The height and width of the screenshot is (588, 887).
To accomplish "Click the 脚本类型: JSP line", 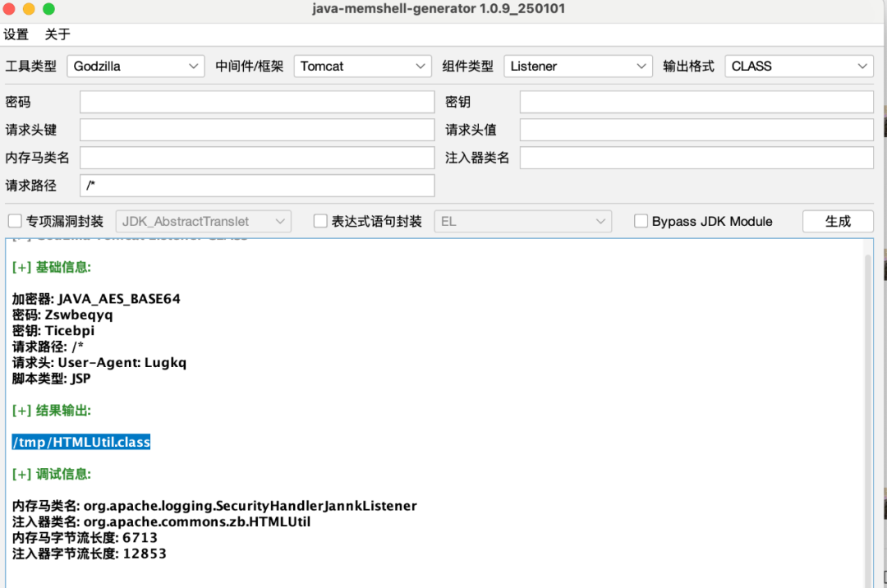I will coord(51,379).
